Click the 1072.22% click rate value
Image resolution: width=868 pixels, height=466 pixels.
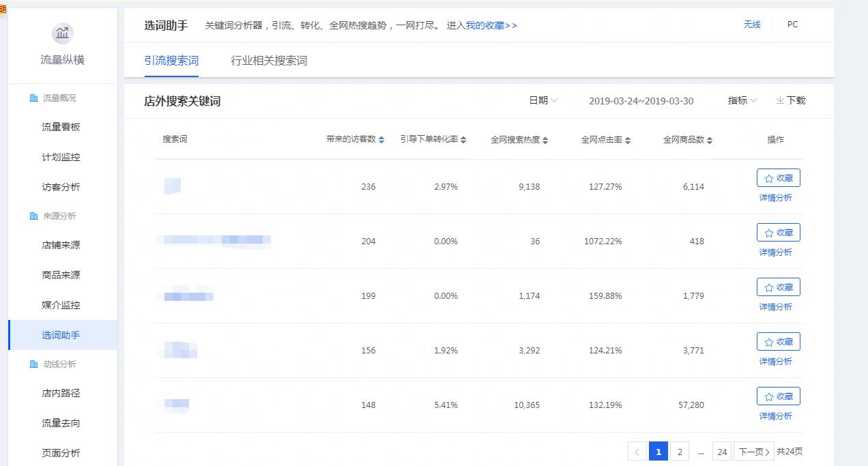(x=603, y=242)
